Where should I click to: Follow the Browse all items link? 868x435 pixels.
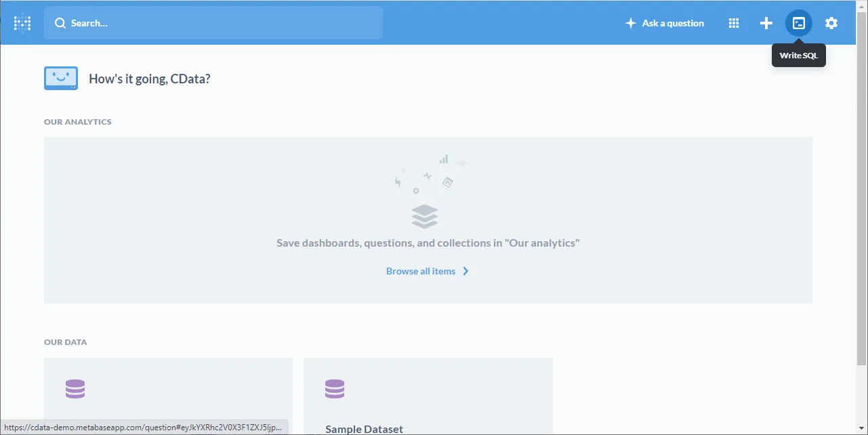421,271
